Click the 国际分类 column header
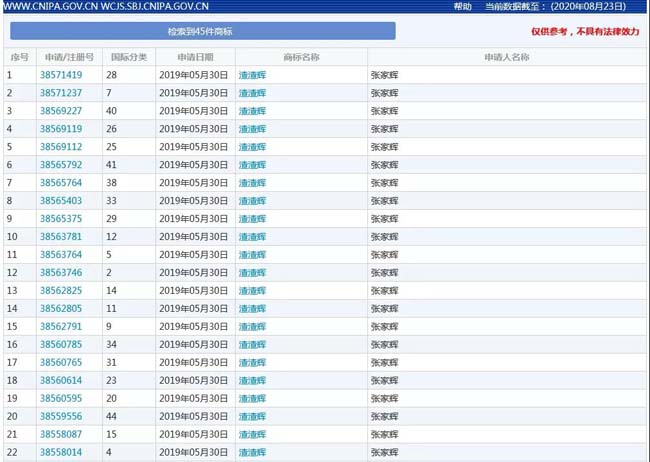The image size is (650, 462). [128, 57]
